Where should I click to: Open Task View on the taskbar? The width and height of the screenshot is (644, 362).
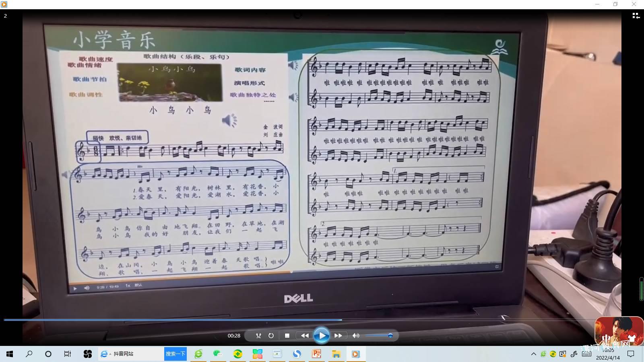(x=68, y=354)
